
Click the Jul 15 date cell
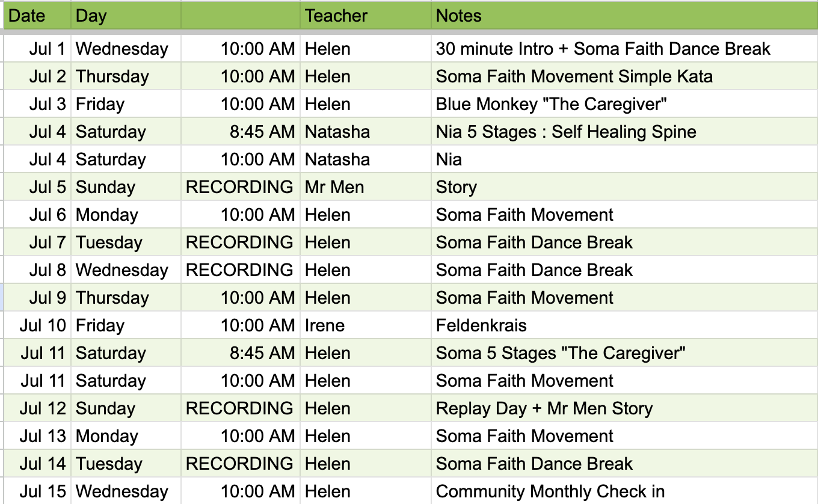37,491
